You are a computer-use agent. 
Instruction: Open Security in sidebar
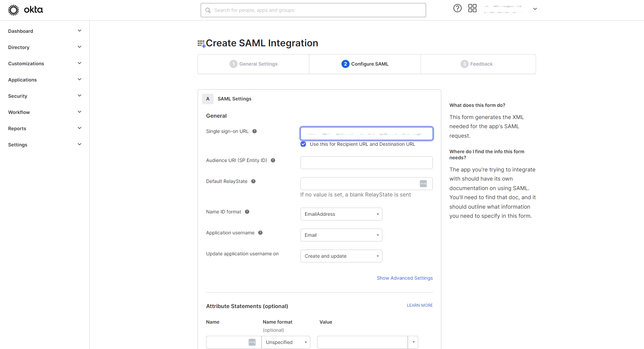[x=18, y=96]
